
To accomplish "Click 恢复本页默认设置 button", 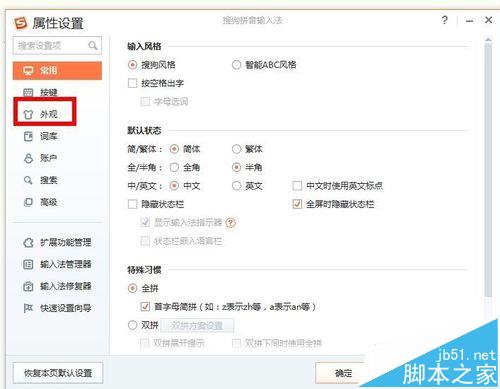I will tap(58, 373).
